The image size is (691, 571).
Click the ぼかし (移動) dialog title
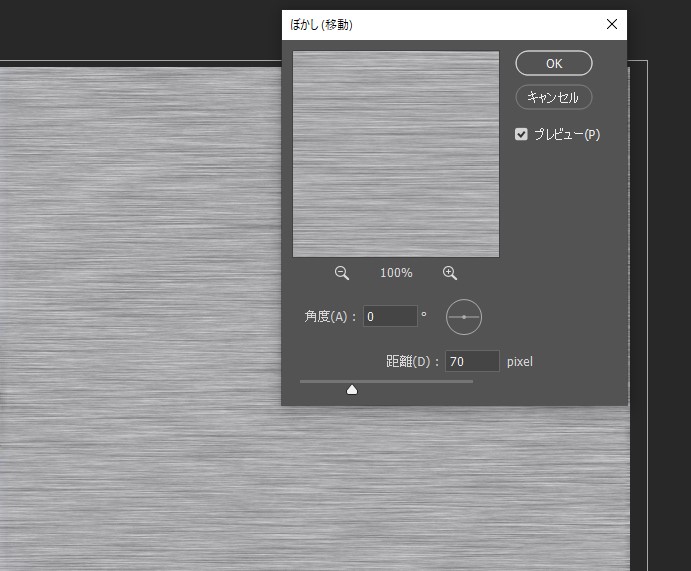click(x=321, y=25)
